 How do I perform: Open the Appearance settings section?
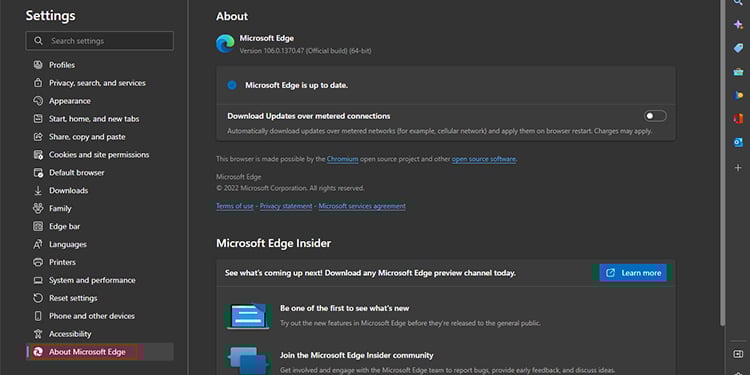pos(69,101)
